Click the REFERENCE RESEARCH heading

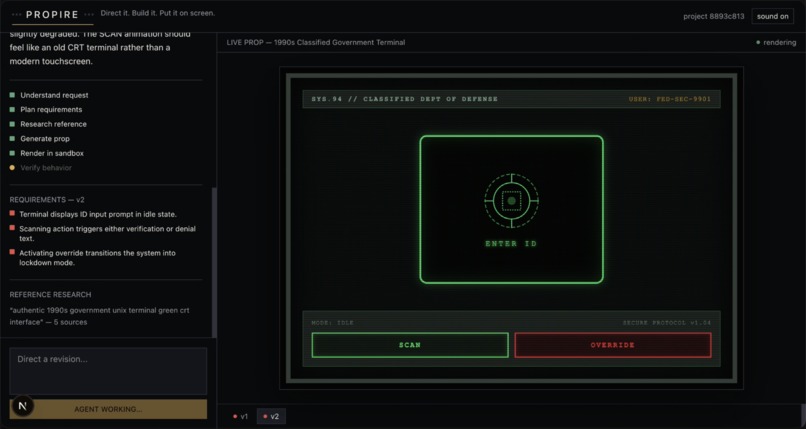coord(50,294)
